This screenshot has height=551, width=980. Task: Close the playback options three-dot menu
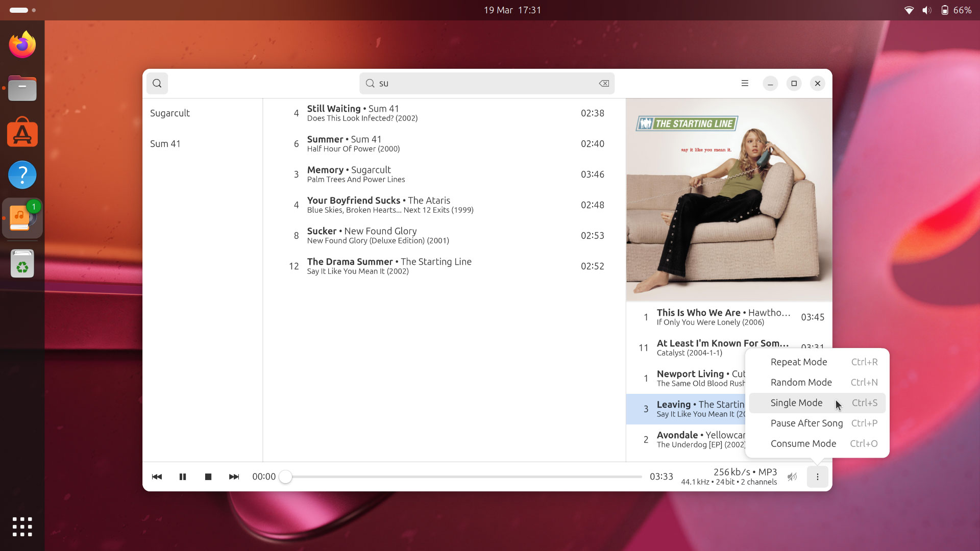818,477
